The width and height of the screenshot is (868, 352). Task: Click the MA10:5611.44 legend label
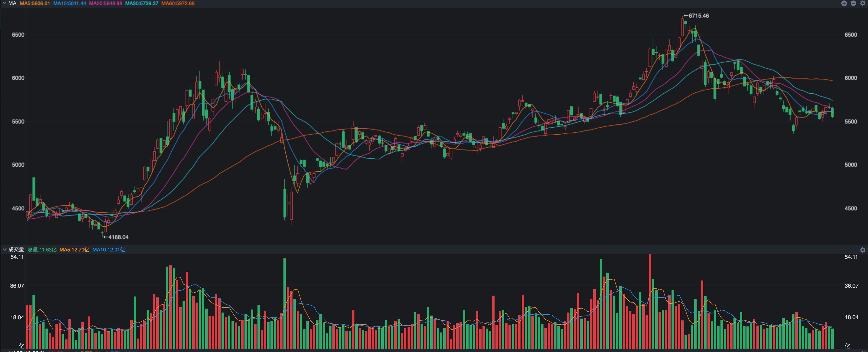pyautogui.click(x=69, y=3)
